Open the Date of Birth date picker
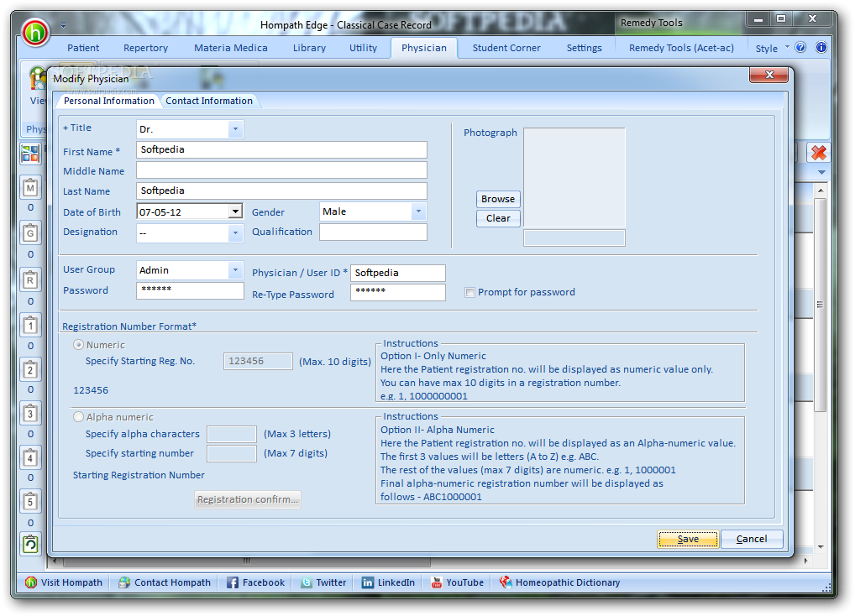This screenshot has width=855, height=616. (x=235, y=211)
